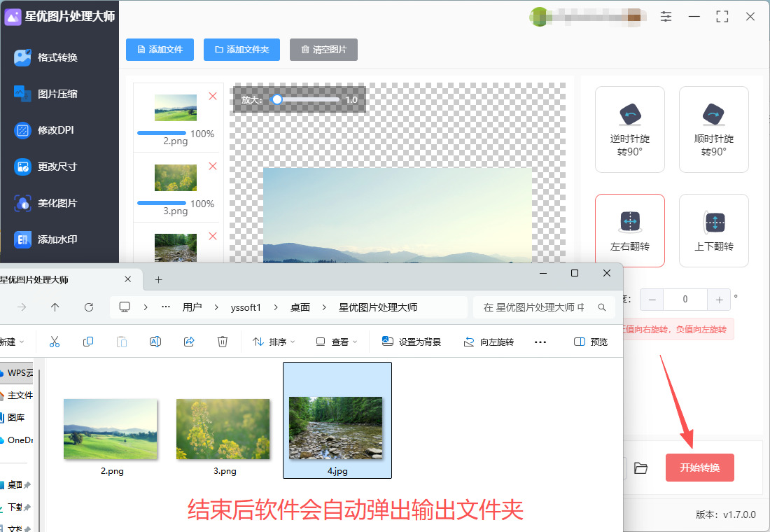Clear all images with 清空图片
Image resolution: width=770 pixels, height=532 pixels.
point(323,50)
